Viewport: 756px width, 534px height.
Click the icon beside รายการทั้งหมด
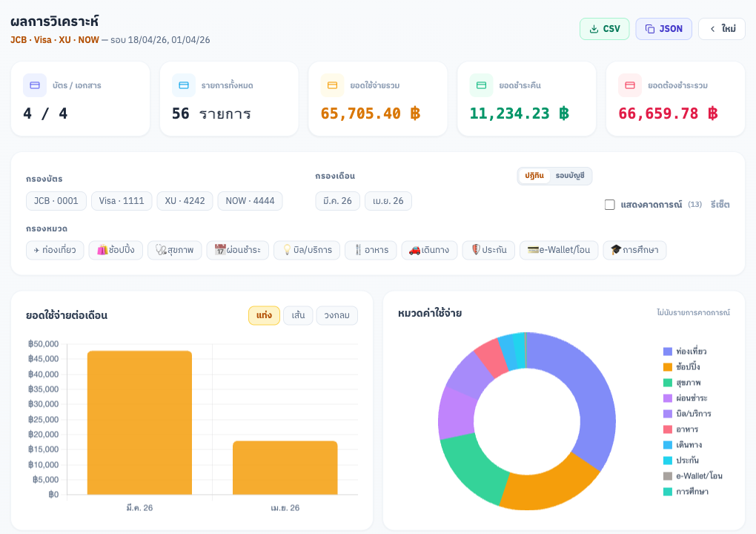pyautogui.click(x=184, y=85)
